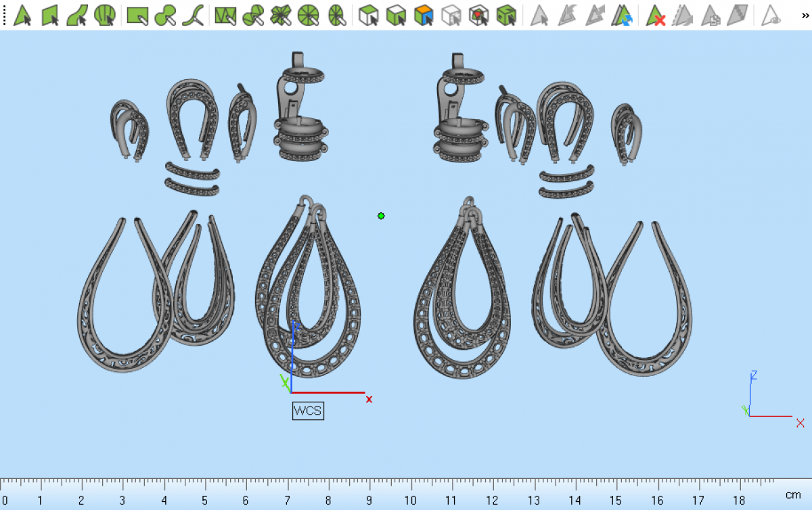Select the large open hoop part at far left

[x=122, y=298]
